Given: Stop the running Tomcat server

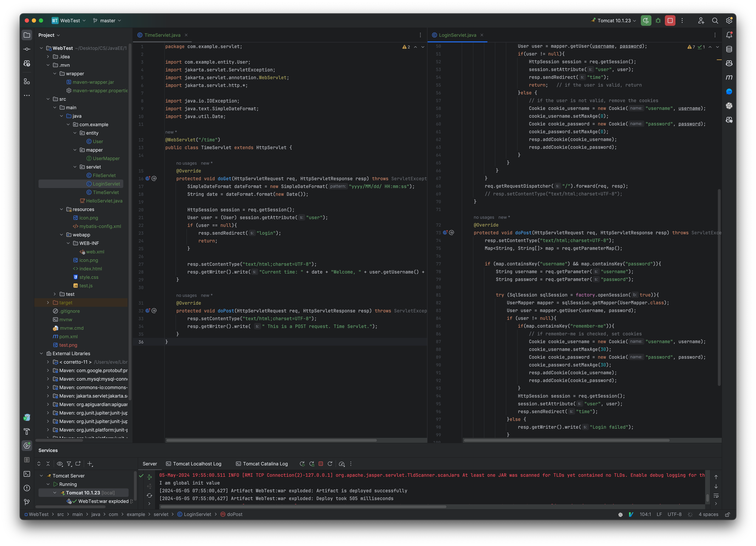Looking at the screenshot, I should tap(670, 20).
